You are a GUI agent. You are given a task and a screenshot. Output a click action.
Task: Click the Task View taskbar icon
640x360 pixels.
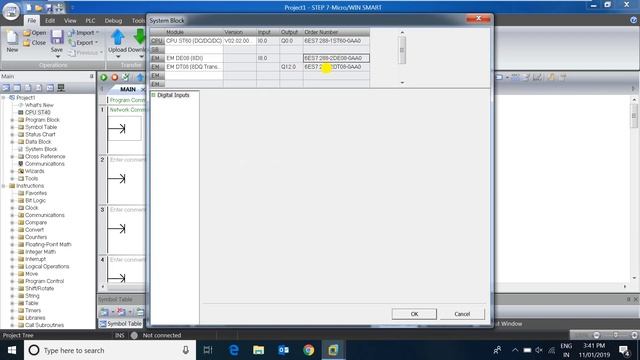(x=208, y=350)
